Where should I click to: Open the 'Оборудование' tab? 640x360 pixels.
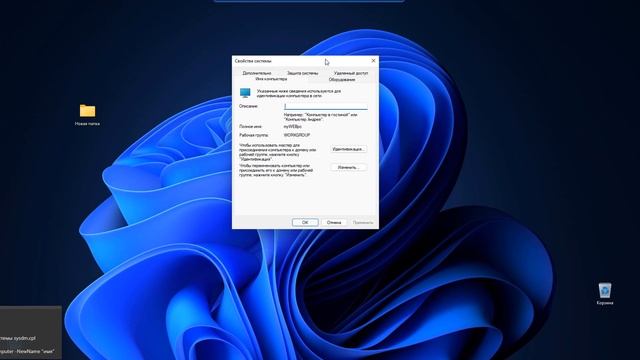[x=342, y=80]
